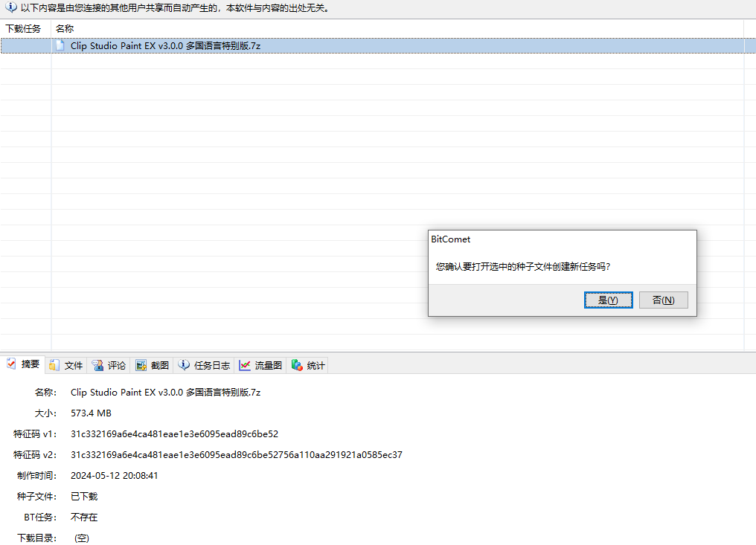756x545 pixels.
Task: Open the 评论 tab
Action: coord(109,365)
